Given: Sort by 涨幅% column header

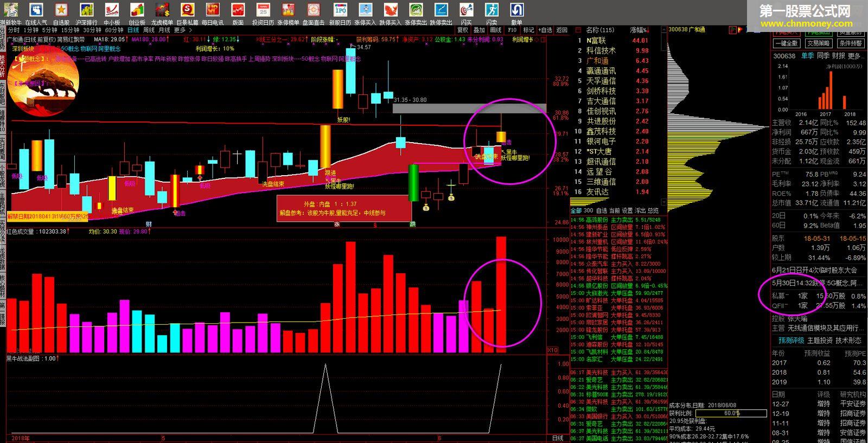Looking at the screenshot, I should click(639, 30).
